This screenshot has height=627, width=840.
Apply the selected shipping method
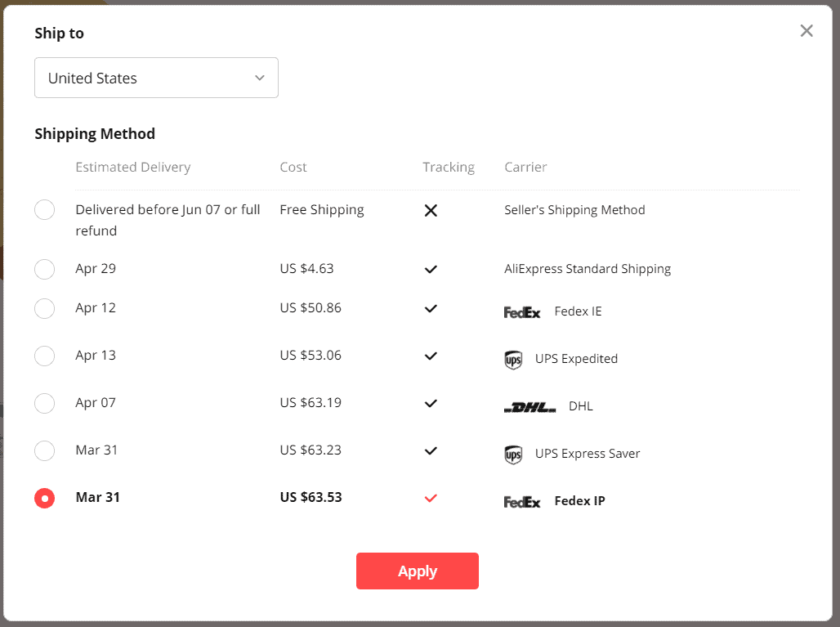[418, 571]
